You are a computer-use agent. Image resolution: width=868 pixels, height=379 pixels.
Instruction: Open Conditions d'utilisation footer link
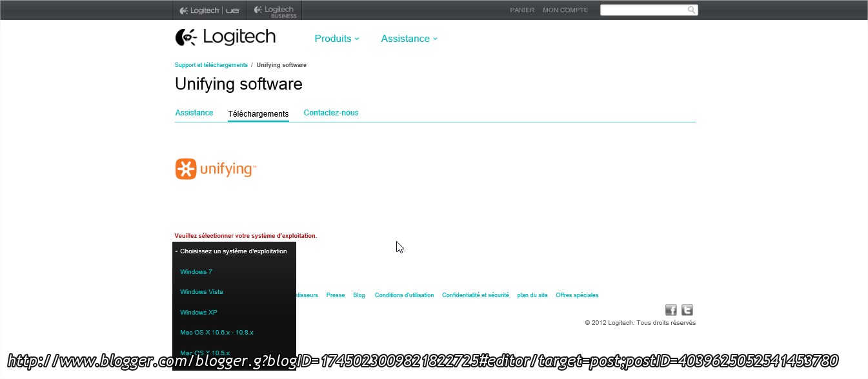[x=404, y=295]
